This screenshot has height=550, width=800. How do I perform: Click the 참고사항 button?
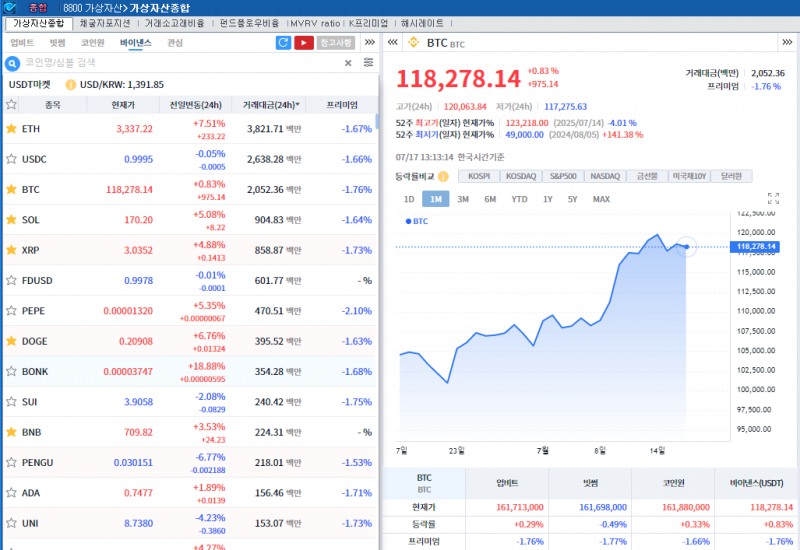click(x=336, y=43)
